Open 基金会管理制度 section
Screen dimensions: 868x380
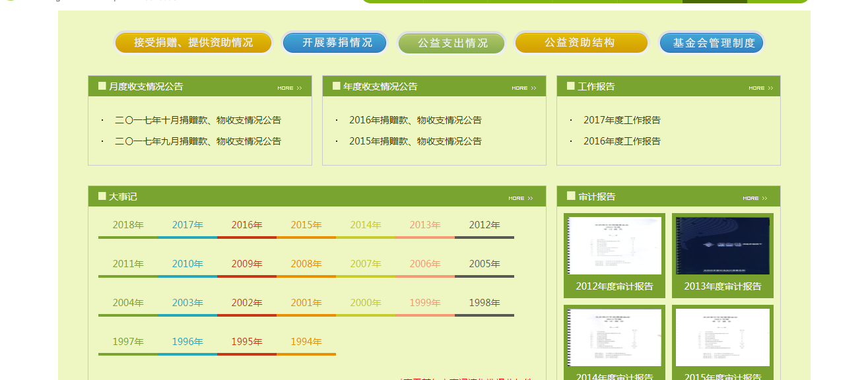[712, 44]
